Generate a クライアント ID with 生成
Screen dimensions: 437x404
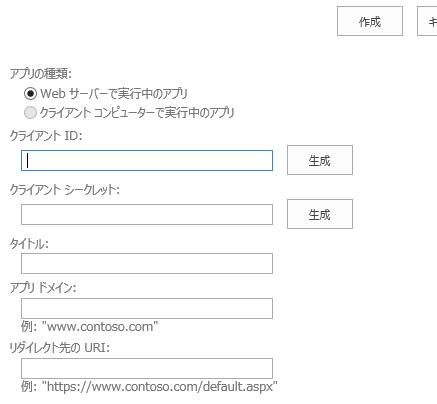[x=320, y=160]
